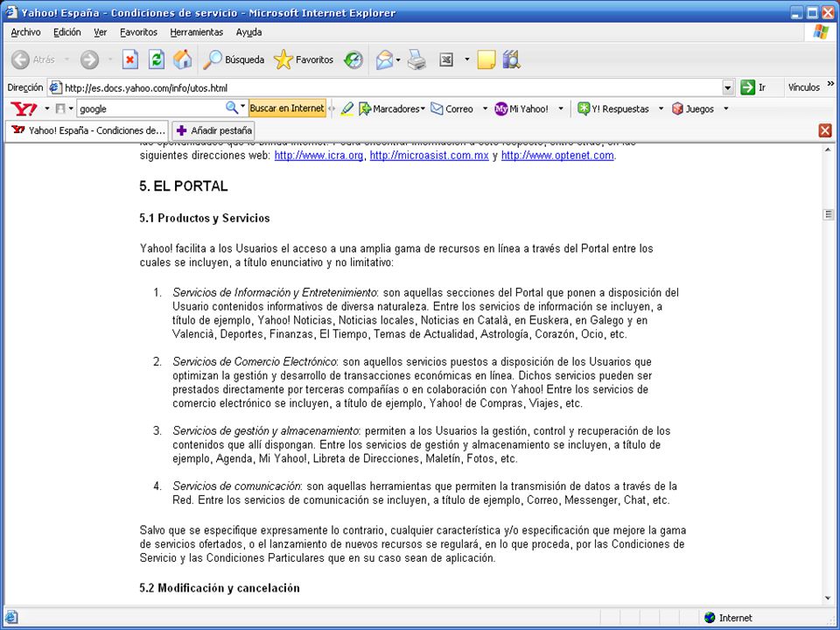Go to the Home page

(182, 59)
